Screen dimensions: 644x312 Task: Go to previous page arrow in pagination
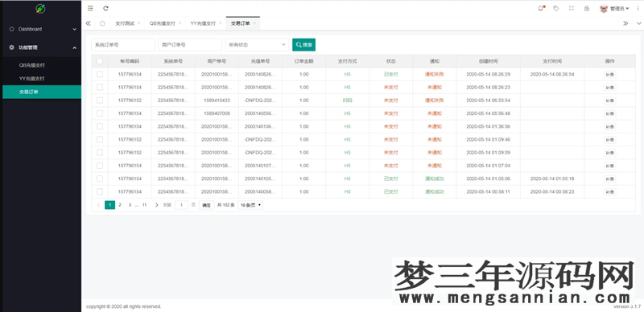pos(98,205)
